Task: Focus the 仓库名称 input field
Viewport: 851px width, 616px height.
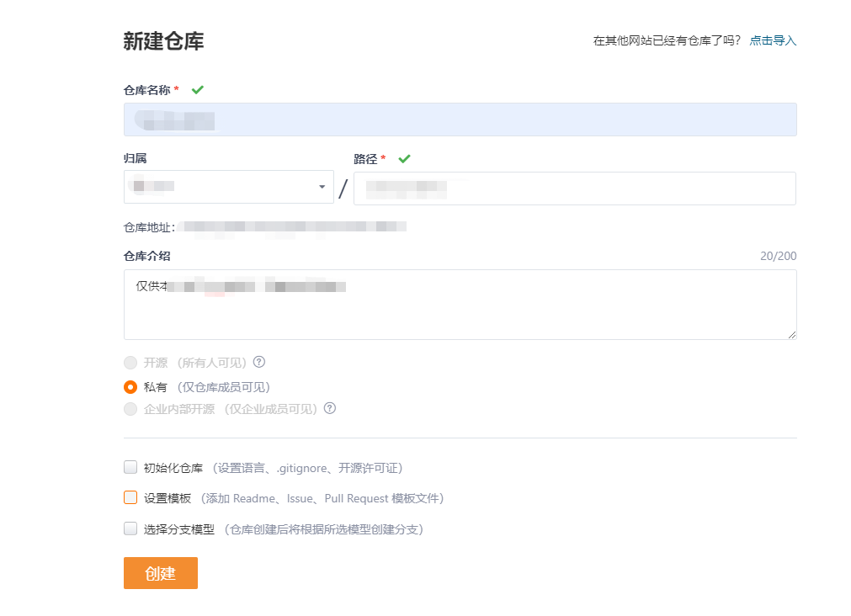Action: pos(460,119)
